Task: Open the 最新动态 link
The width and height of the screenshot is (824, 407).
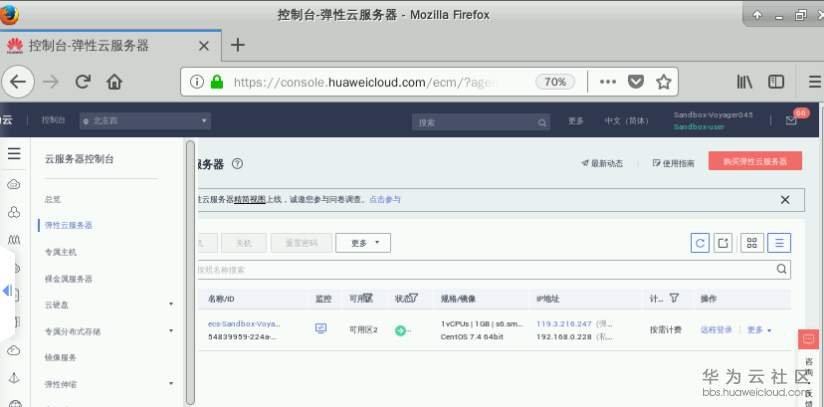Action: pyautogui.click(x=602, y=164)
